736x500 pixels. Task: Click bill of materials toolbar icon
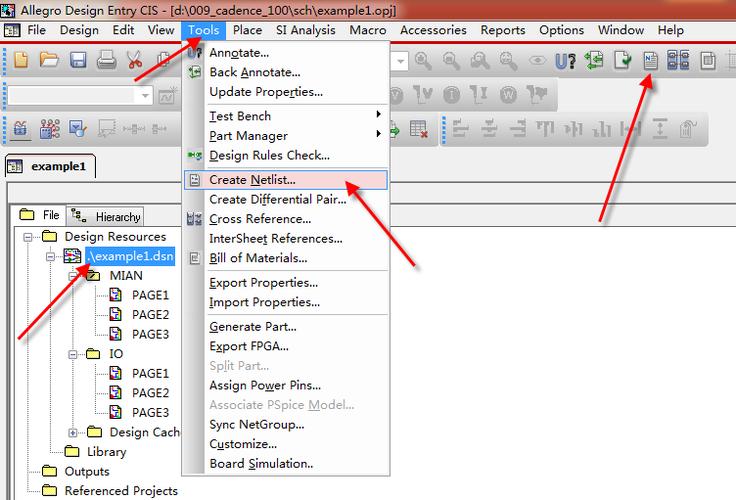pyautogui.click(x=708, y=61)
